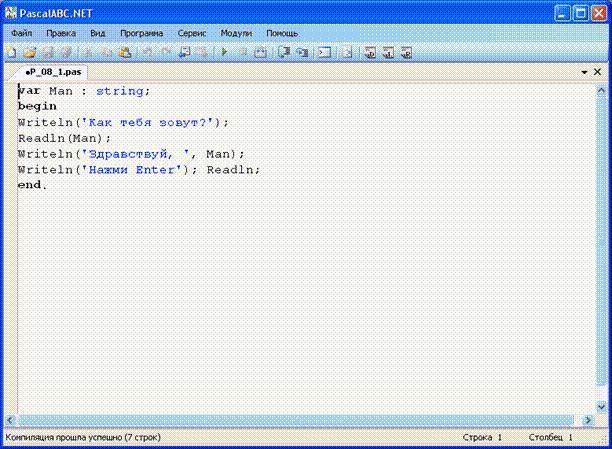Click the Undo toolbar icon
612x449 pixels.
[x=148, y=52]
